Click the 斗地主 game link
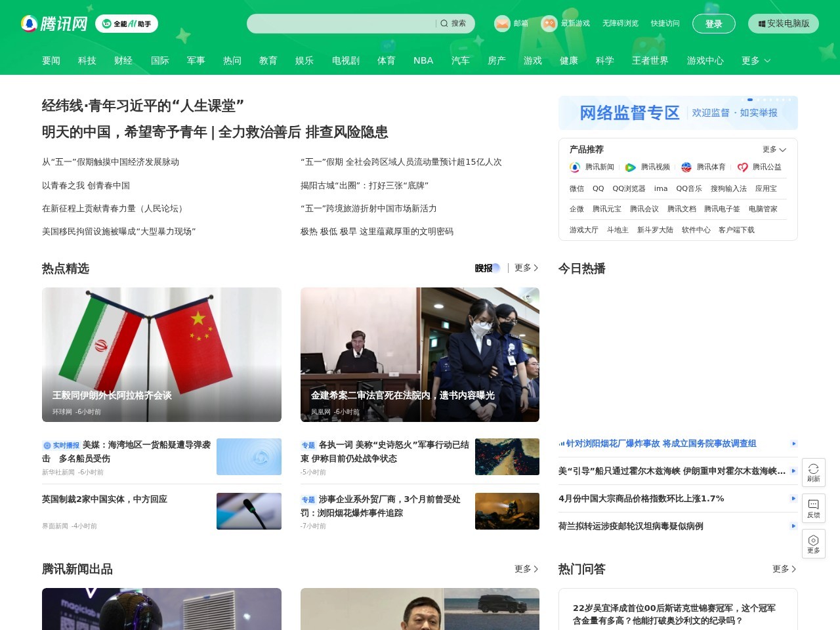 pos(618,230)
